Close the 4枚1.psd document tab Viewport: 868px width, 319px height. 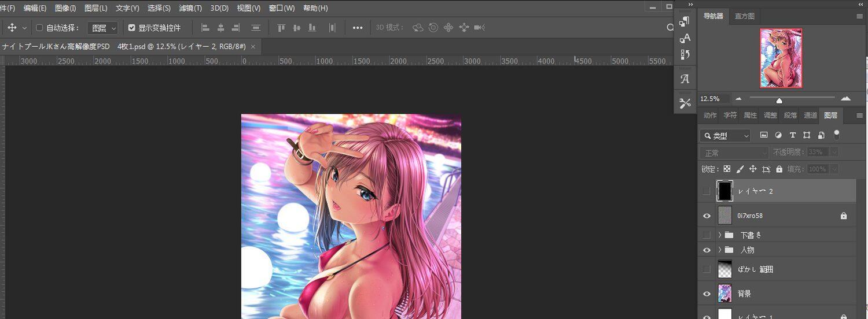(x=253, y=46)
